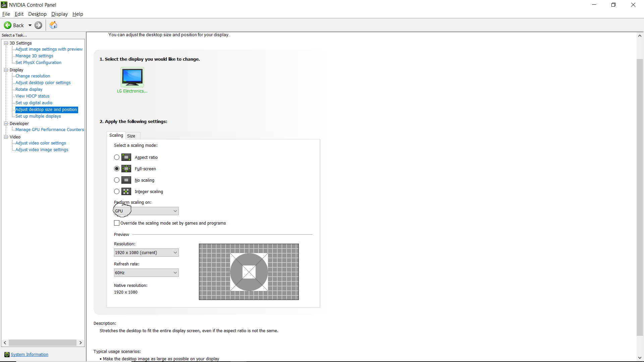Select the Aspect ratio radio button
644x362 pixels.
point(117,157)
